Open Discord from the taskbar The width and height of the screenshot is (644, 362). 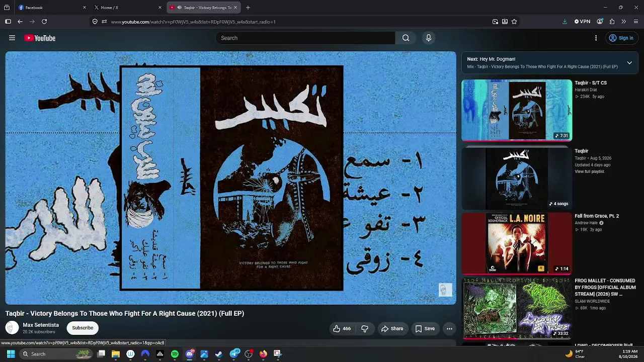[x=190, y=354]
